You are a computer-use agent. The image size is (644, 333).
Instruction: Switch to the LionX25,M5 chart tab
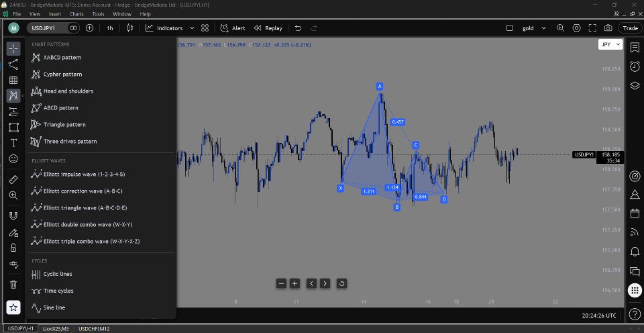[56, 328]
